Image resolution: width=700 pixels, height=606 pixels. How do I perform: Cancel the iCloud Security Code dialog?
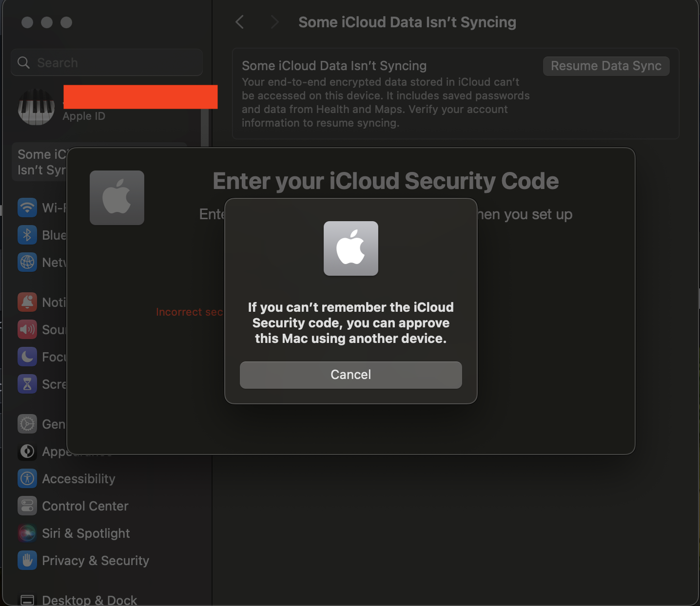[350, 375]
